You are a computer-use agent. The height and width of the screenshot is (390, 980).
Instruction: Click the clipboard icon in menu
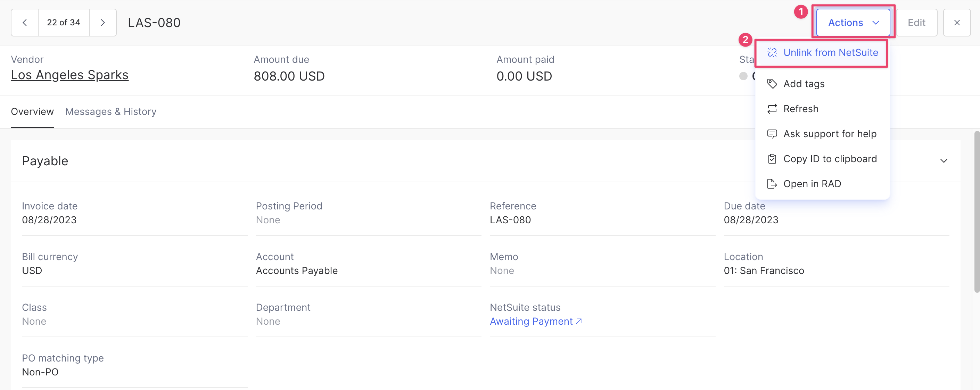click(772, 159)
